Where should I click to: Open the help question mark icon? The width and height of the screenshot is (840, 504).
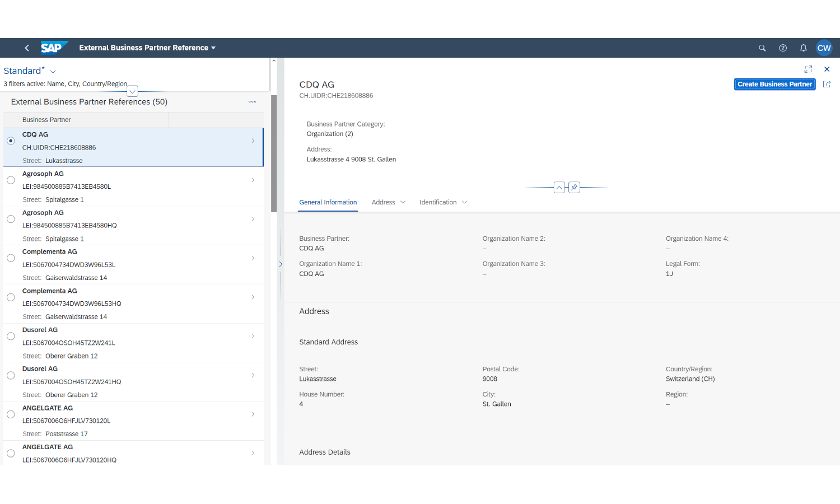click(783, 48)
